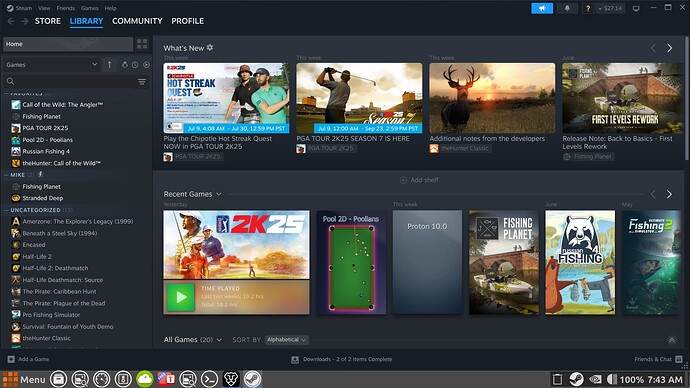
Task: Click Add shelf
Action: point(419,180)
